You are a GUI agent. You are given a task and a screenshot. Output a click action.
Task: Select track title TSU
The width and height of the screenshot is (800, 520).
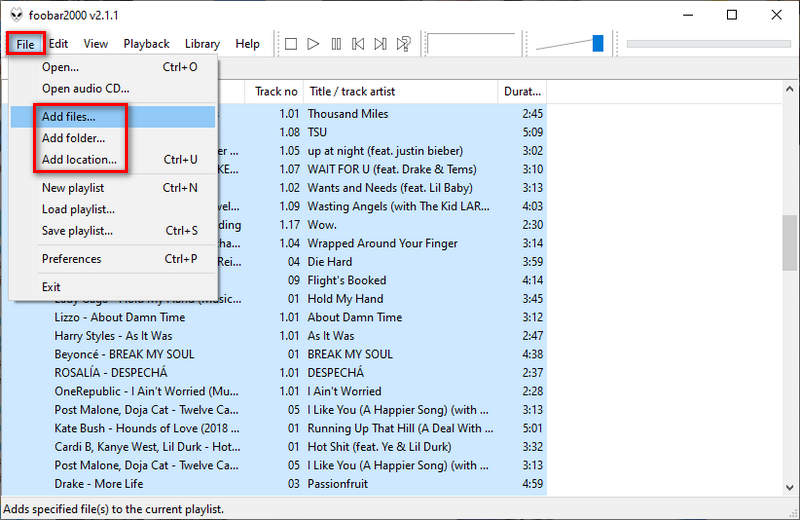pyautogui.click(x=317, y=132)
